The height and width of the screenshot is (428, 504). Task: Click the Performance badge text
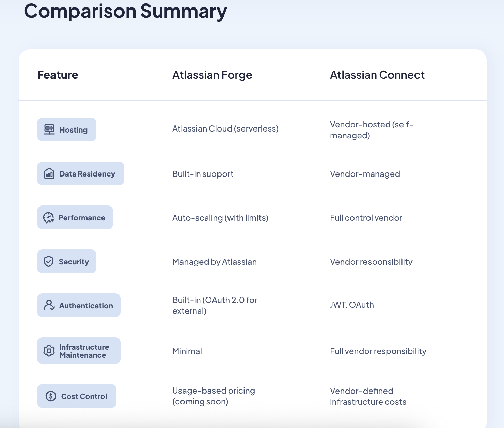pos(82,218)
